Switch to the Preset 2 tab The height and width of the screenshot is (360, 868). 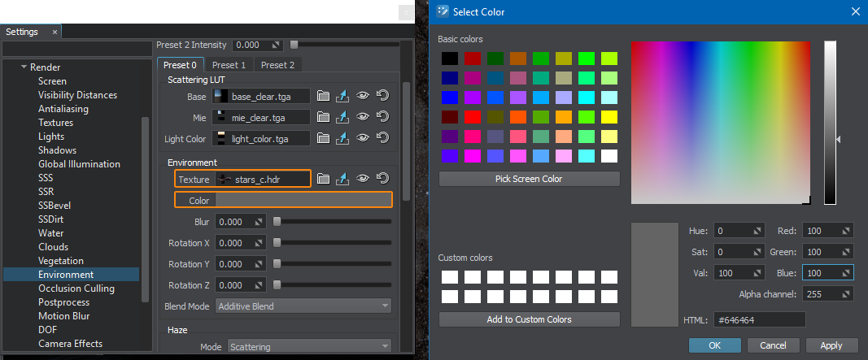(277, 65)
